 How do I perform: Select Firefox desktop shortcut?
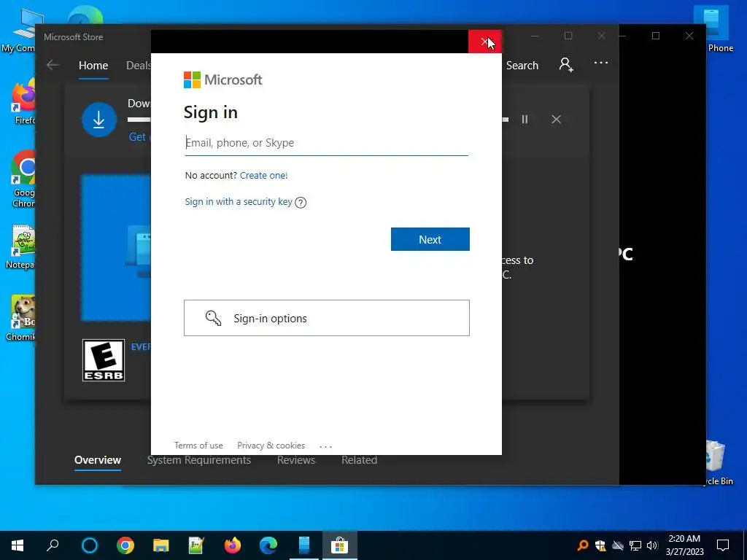23,102
